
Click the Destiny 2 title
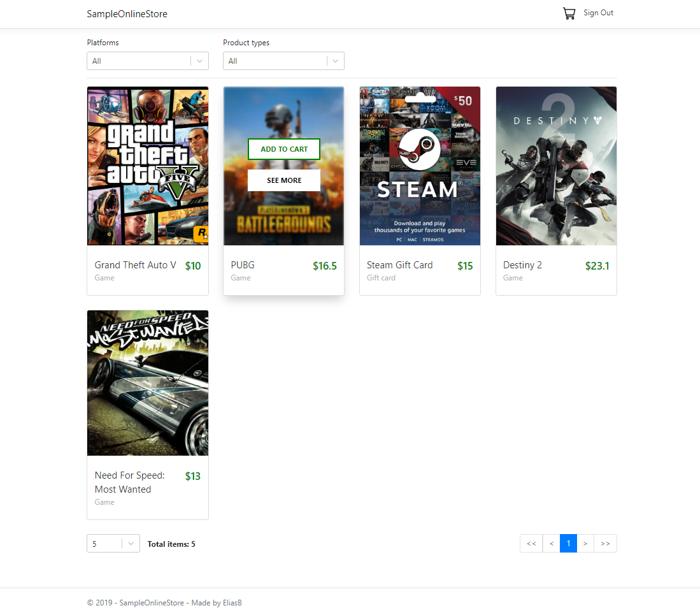(522, 265)
